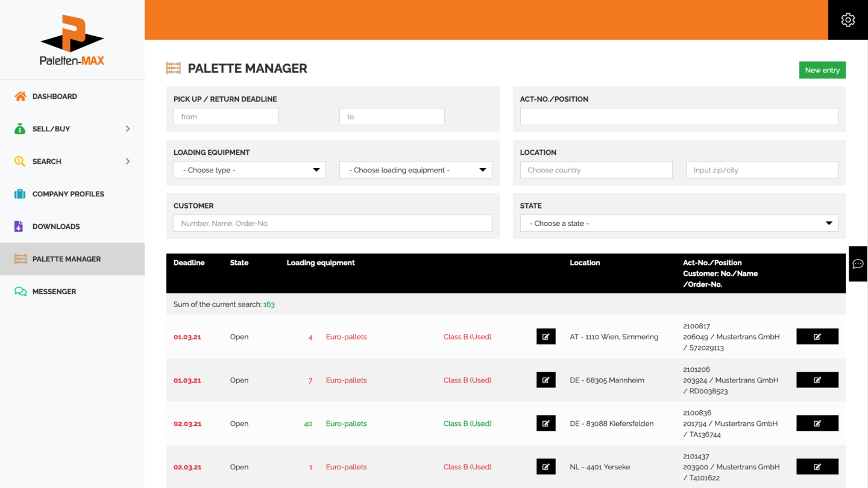The width and height of the screenshot is (868, 488).
Task: Open Messenger from the sidebar
Action: (54, 292)
